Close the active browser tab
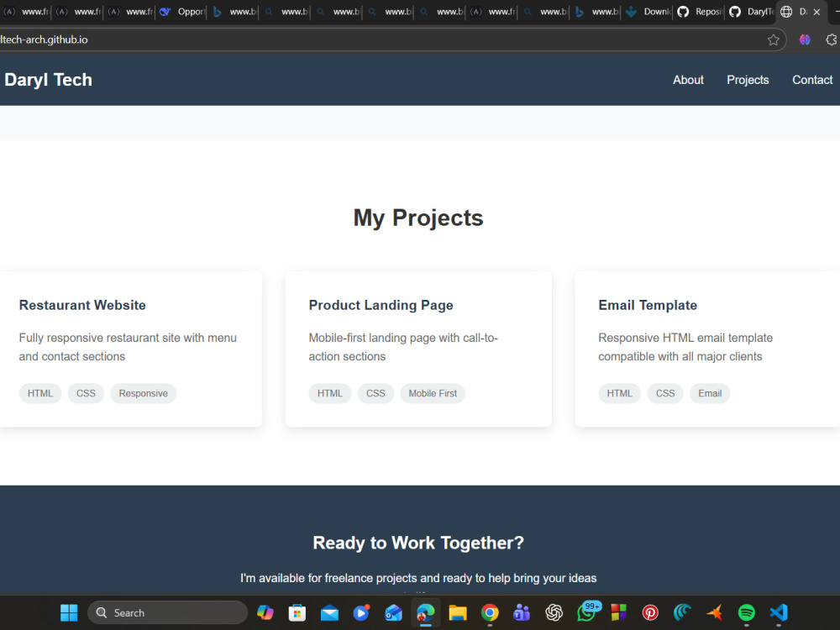This screenshot has height=630, width=840. pyautogui.click(x=816, y=12)
